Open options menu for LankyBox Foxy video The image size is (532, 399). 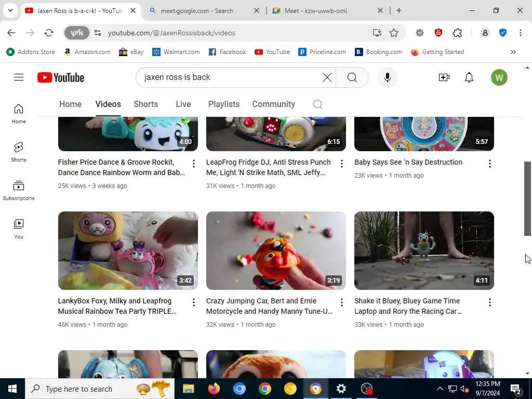(x=194, y=302)
